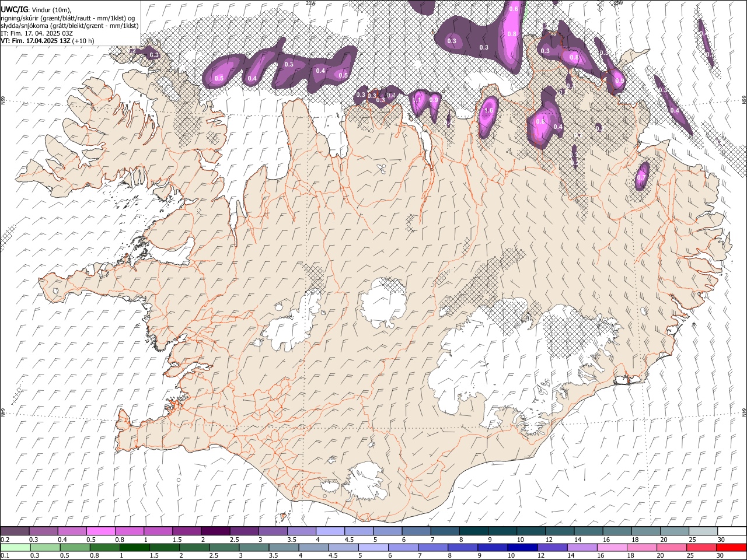The image size is (747, 560).
Task: Click the 1.1 precipitation value label
Action: pyautogui.click(x=417, y=100)
